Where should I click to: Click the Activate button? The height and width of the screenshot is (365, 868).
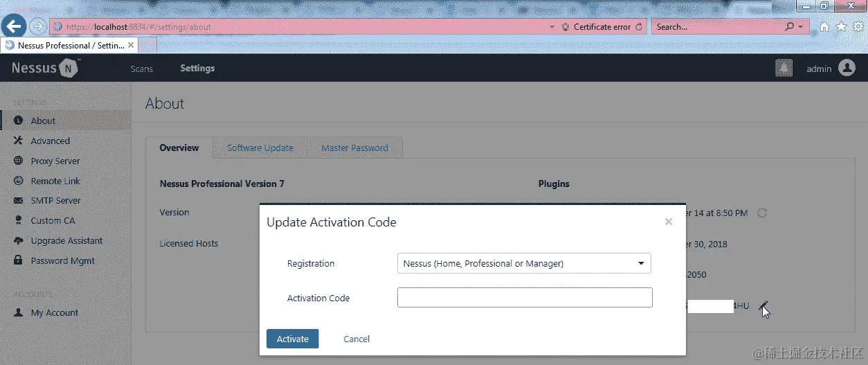pos(293,339)
